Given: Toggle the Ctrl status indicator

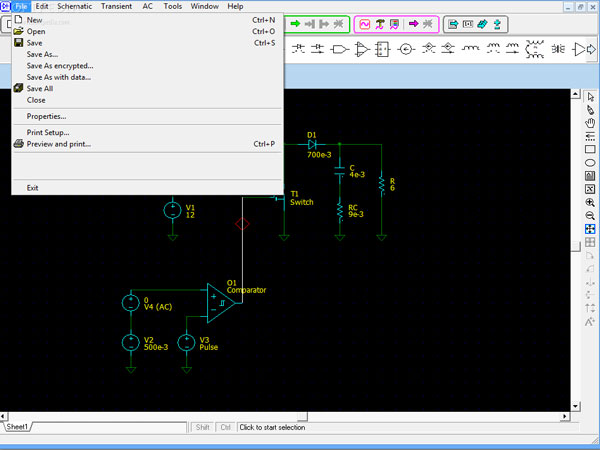Looking at the screenshot, I should coord(225,428).
